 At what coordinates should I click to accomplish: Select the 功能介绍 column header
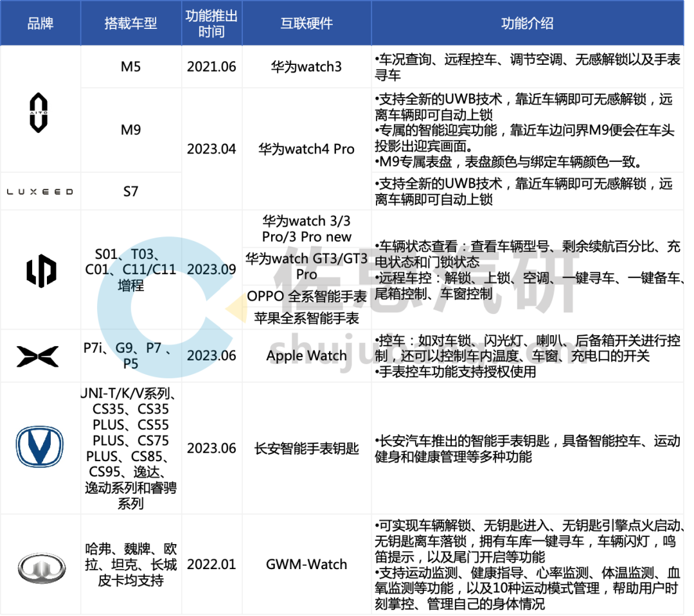tap(528, 23)
